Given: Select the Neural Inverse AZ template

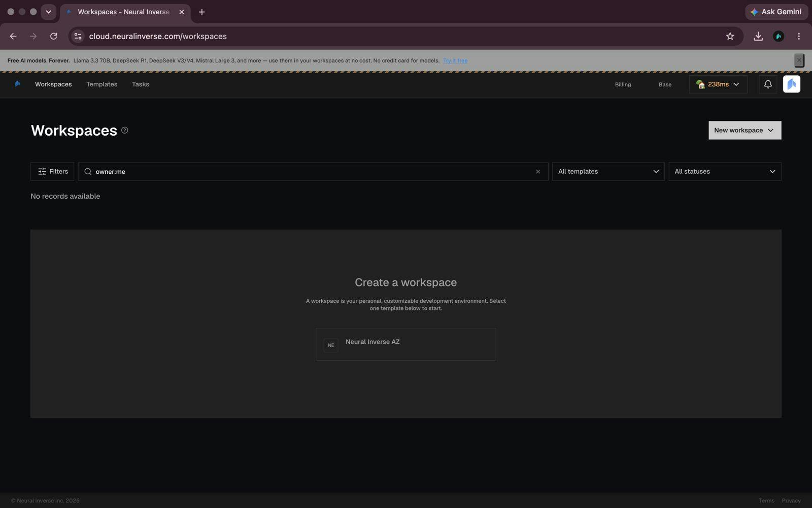Looking at the screenshot, I should pyautogui.click(x=405, y=344).
